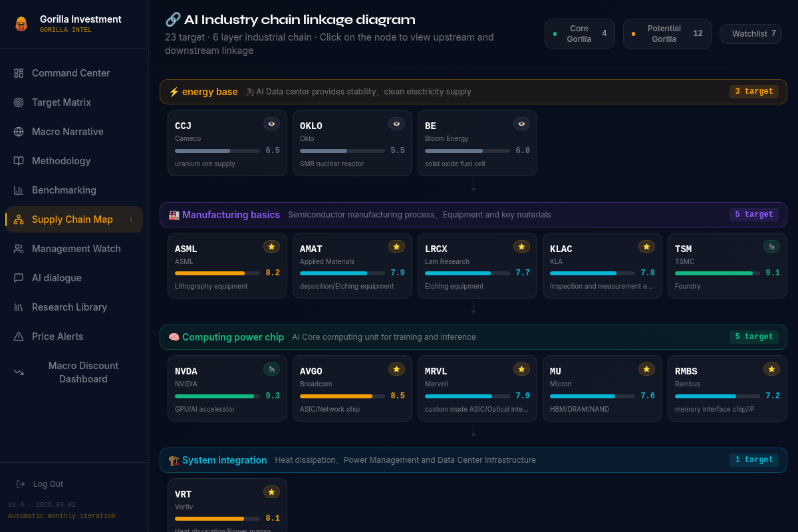Screen dimensions: 798x532
Task: Click the gorilla badge on NVDA card
Action: coord(271,369)
